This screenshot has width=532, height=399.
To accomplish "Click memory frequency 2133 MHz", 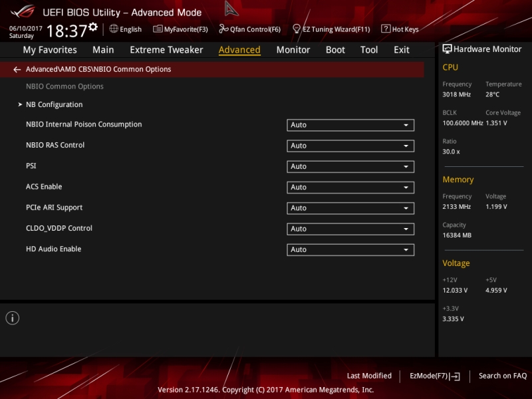I will click(x=456, y=207).
